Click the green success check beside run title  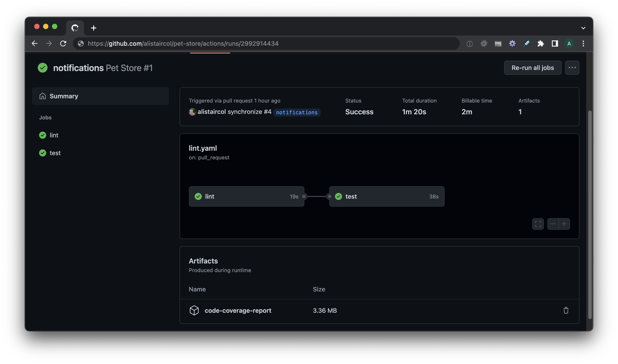coord(43,68)
